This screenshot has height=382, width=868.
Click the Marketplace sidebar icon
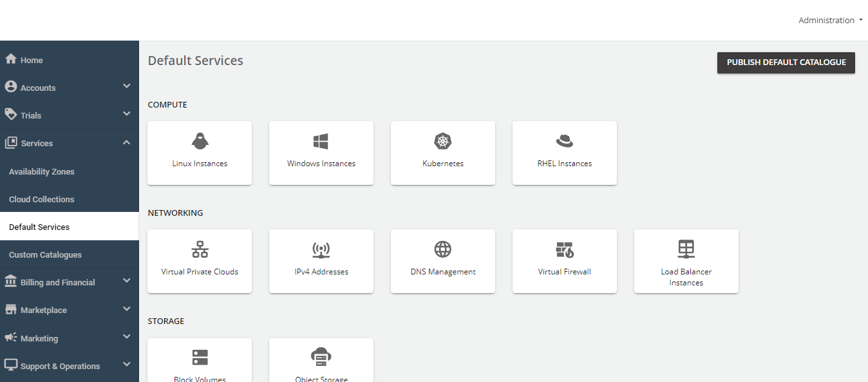10,309
